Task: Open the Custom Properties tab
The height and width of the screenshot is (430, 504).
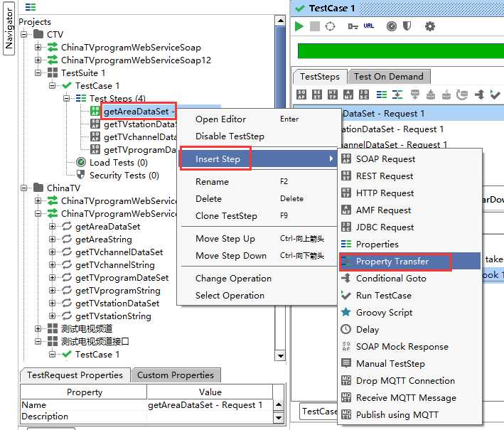Action: [x=176, y=375]
